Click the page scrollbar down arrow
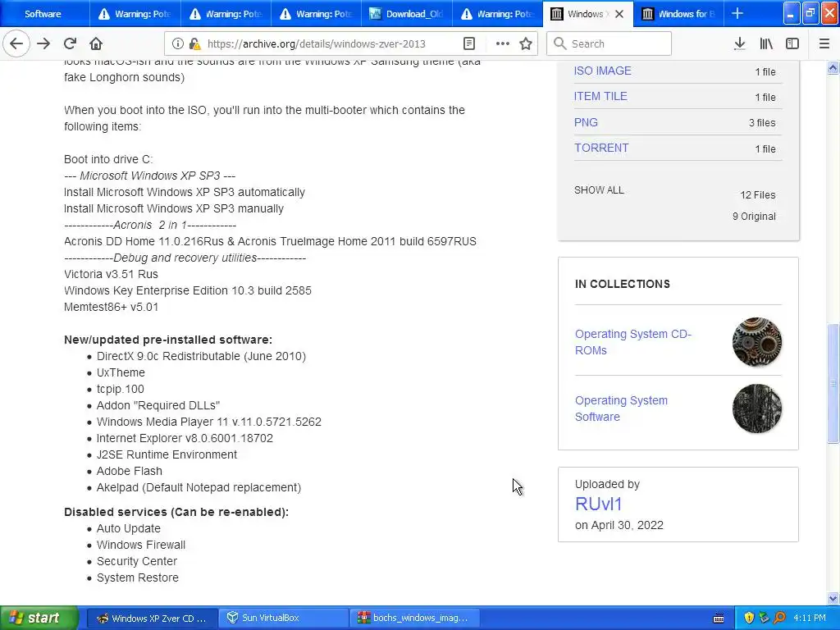This screenshot has height=630, width=840. [x=833, y=598]
